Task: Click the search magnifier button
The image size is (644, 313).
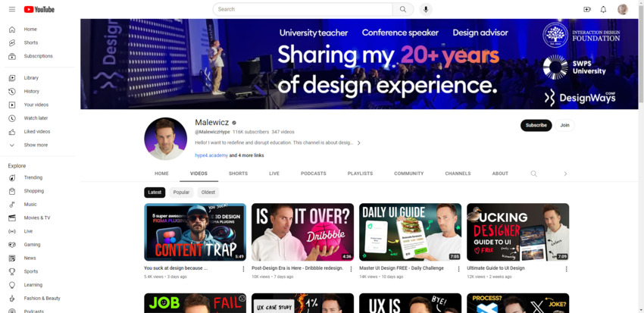Action: 403,9
